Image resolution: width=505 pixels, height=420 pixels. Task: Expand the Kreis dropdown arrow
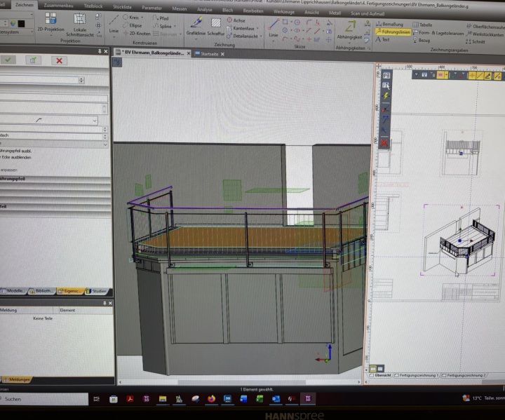click(x=142, y=18)
